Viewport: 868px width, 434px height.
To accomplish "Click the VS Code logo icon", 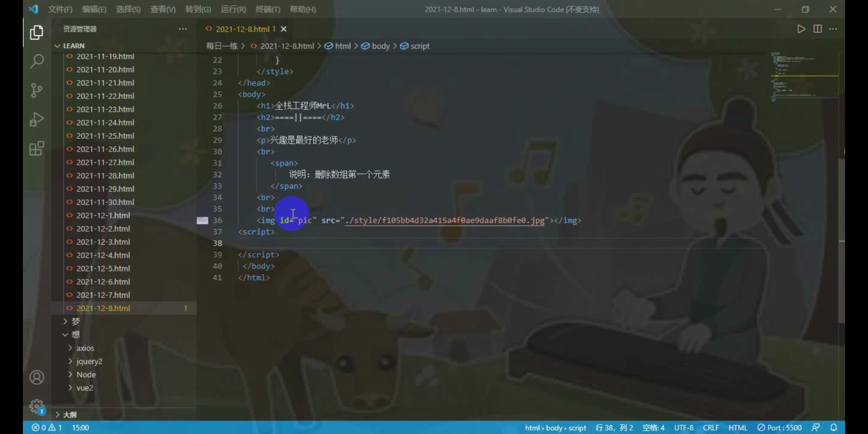I will click(x=33, y=9).
